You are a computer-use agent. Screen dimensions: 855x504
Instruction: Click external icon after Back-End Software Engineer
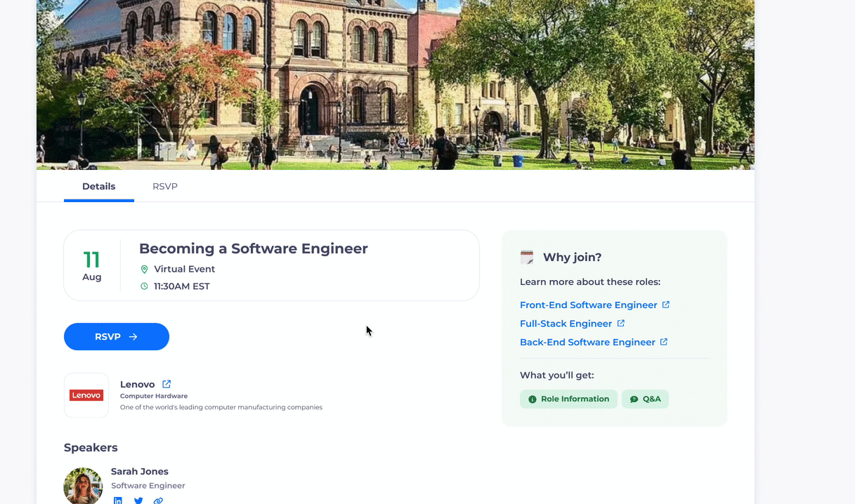pyautogui.click(x=664, y=342)
